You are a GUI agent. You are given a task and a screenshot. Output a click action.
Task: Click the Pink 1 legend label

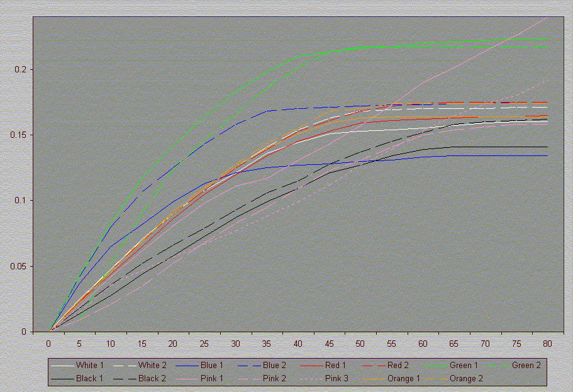click(x=213, y=378)
